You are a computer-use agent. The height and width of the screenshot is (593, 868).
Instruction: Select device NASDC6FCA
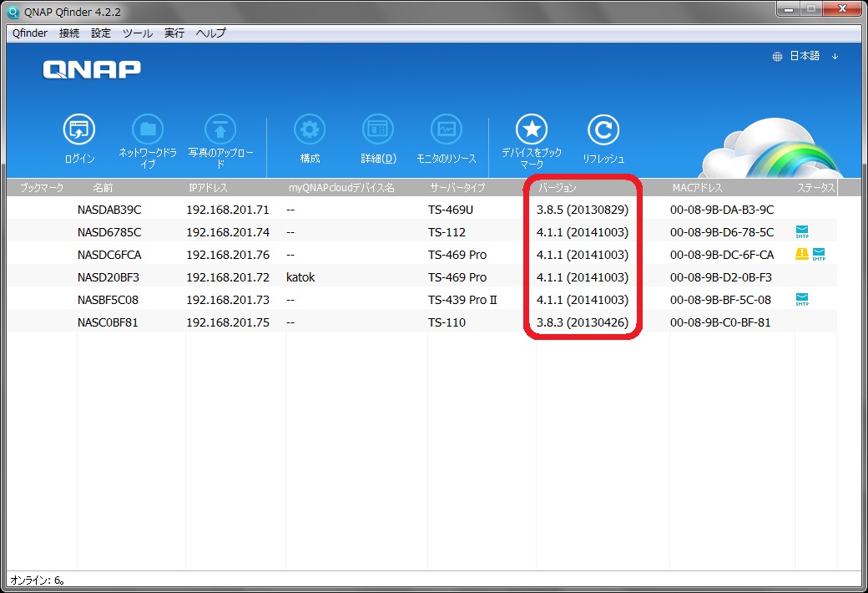(x=109, y=255)
